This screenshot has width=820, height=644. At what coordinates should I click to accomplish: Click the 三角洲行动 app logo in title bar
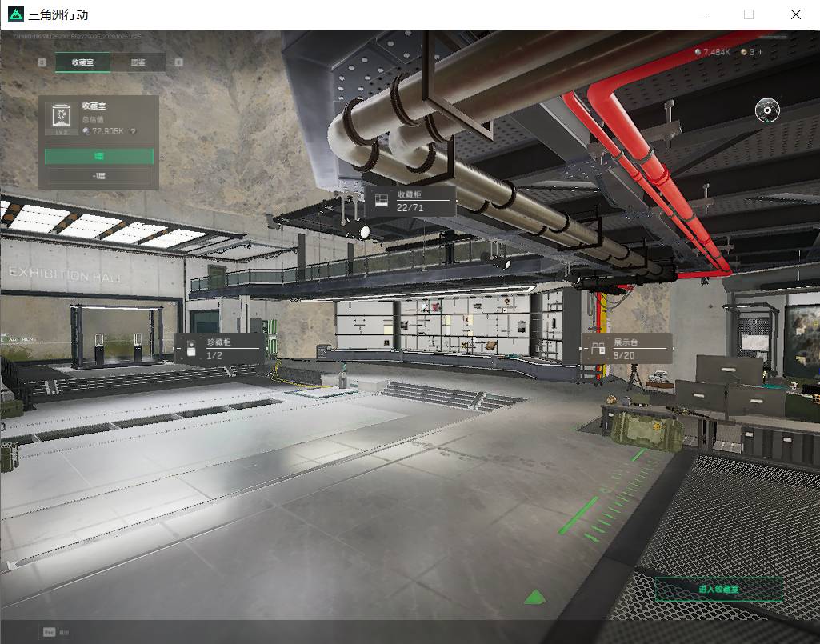tap(16, 14)
